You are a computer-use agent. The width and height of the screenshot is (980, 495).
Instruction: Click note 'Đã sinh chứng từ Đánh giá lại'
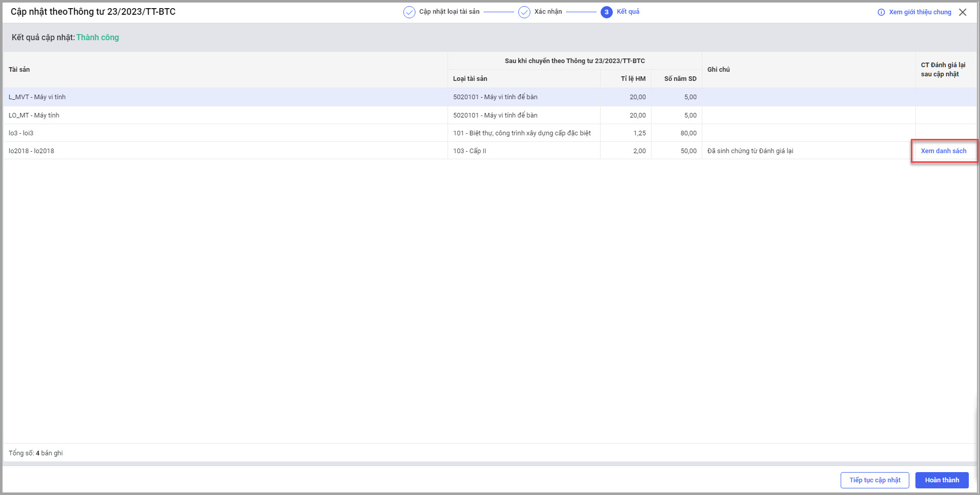[750, 151]
